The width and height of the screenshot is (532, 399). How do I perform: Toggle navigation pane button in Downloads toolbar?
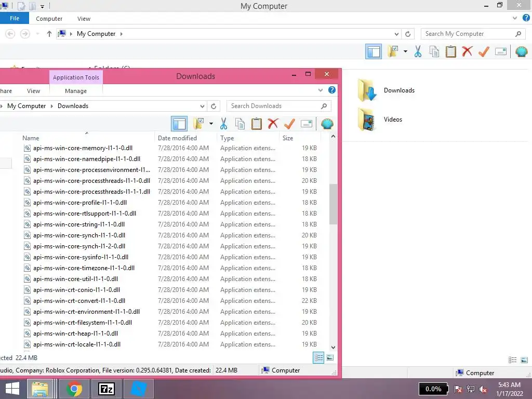179,124
